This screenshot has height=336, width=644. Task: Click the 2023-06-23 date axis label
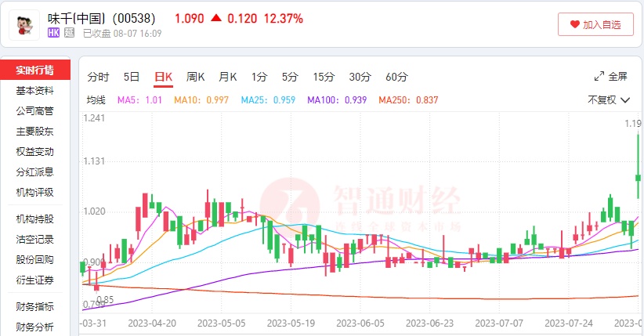point(430,323)
